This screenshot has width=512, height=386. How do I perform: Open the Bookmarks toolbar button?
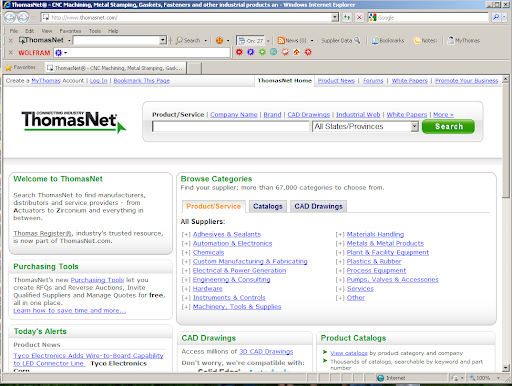[x=388, y=41]
